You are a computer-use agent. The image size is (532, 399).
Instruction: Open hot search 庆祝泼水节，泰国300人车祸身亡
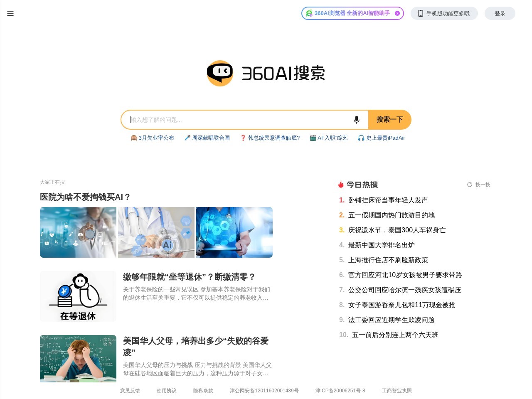pos(397,230)
